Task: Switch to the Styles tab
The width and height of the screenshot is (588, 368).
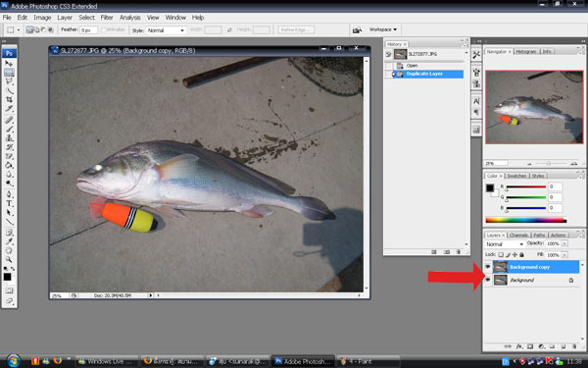Action: [538, 176]
